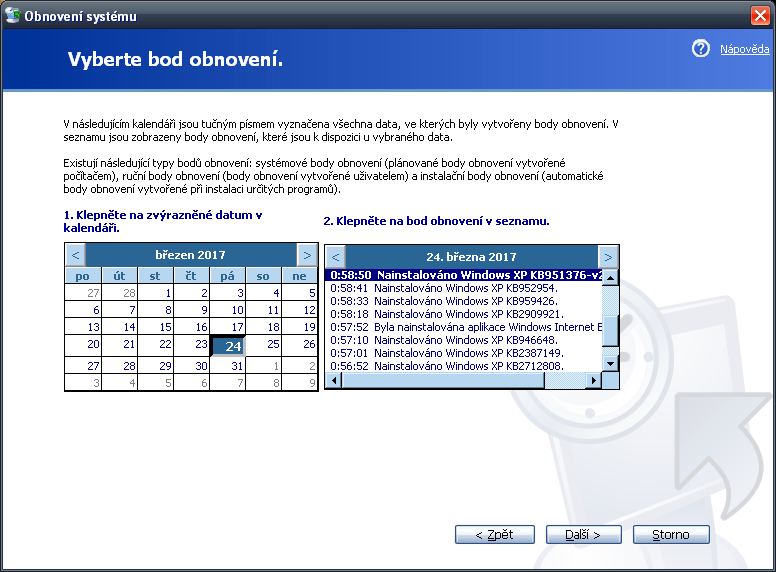Pick March 12 in the calendar
The height and width of the screenshot is (572, 776).
point(299,310)
